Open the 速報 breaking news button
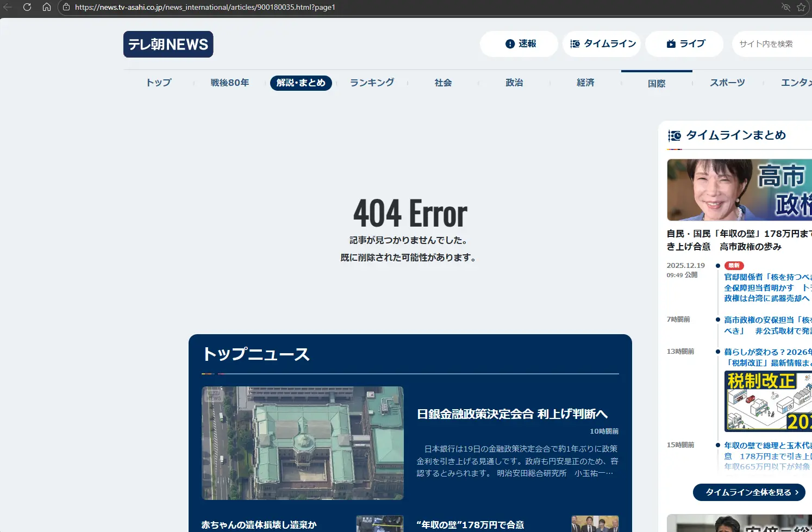 point(519,44)
